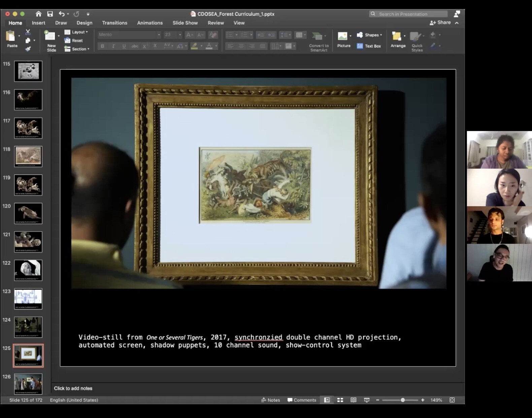Switch to Normal view icon

[327, 400]
